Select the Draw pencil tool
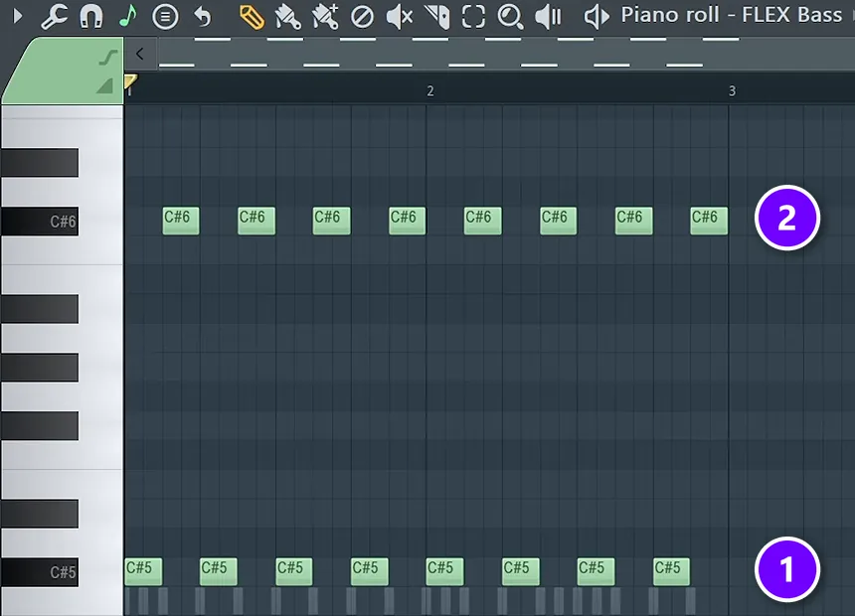855x616 pixels. click(x=252, y=17)
